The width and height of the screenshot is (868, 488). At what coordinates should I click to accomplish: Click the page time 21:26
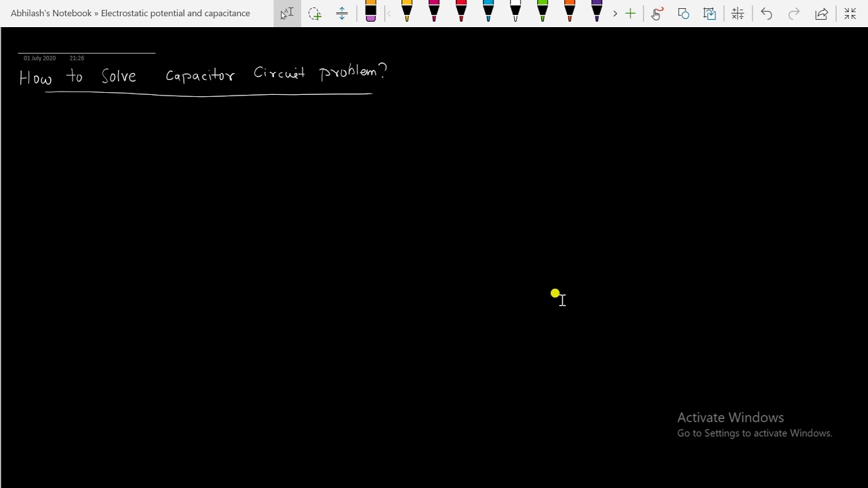tap(77, 58)
